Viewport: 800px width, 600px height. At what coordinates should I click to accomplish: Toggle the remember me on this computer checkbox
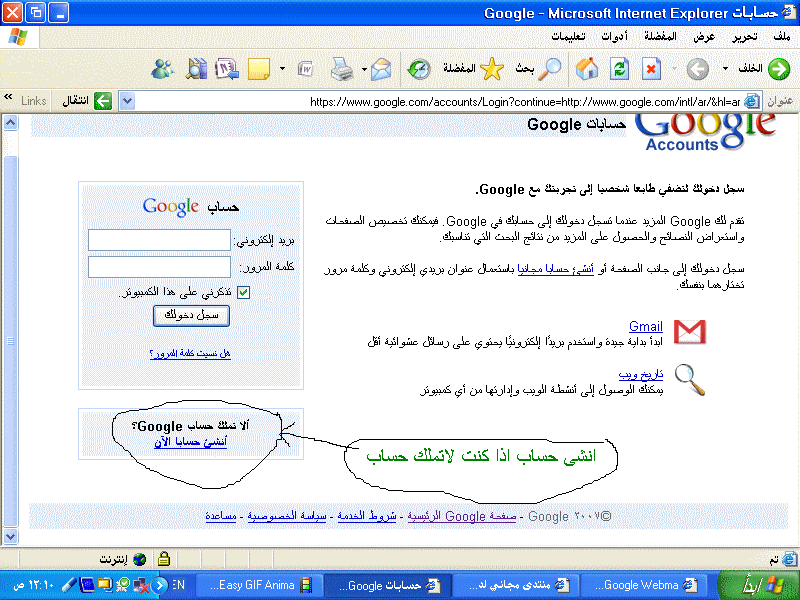click(x=243, y=292)
